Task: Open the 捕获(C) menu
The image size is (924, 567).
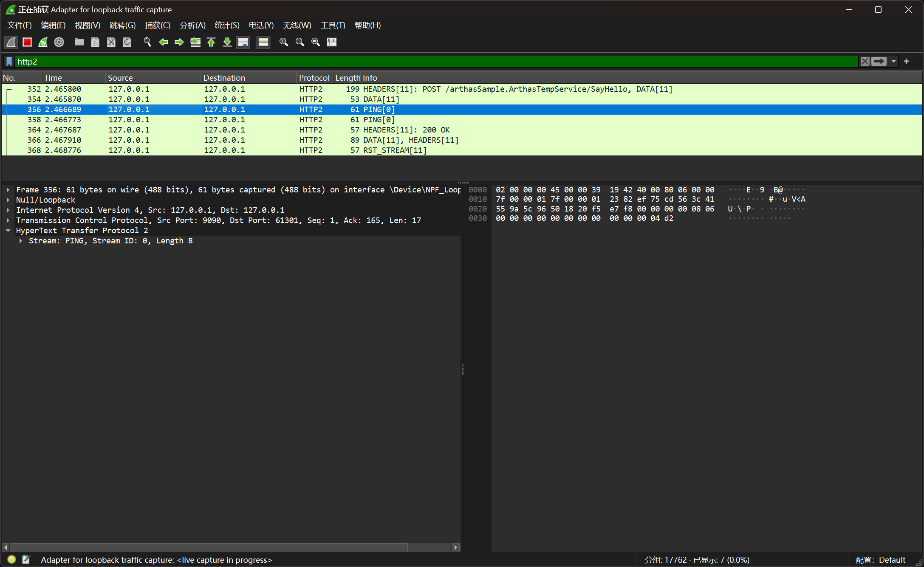Action: point(158,25)
